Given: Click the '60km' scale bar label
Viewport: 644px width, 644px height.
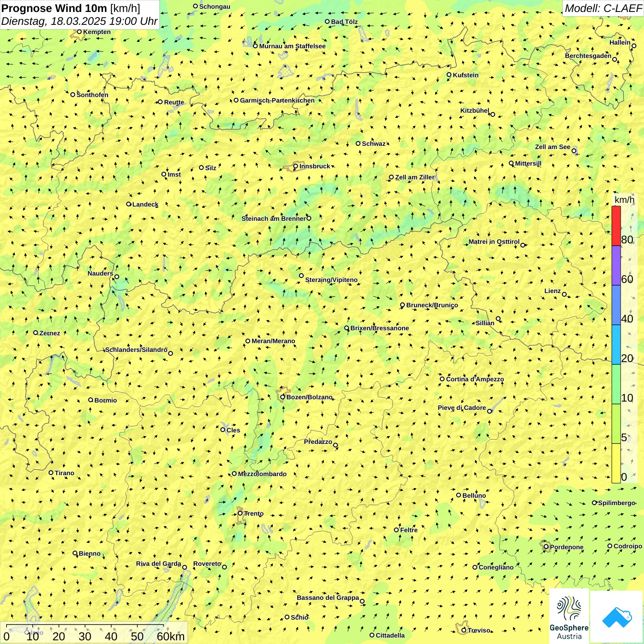Looking at the screenshot, I should pos(171,636).
